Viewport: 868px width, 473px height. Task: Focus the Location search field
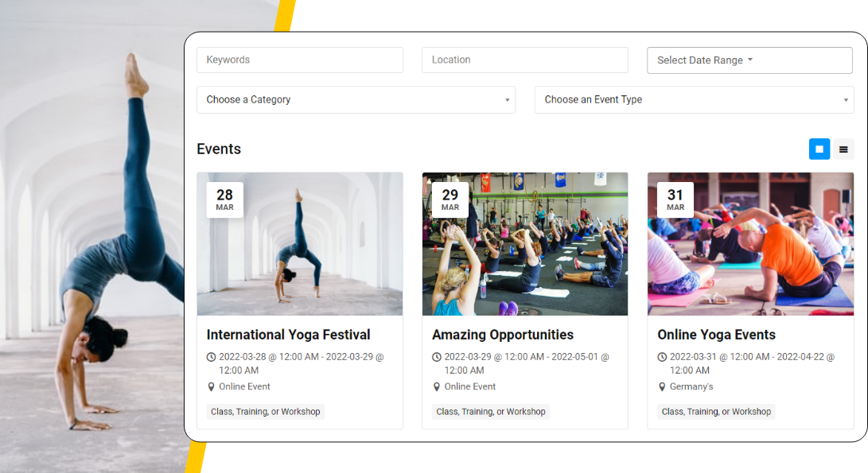(x=525, y=60)
